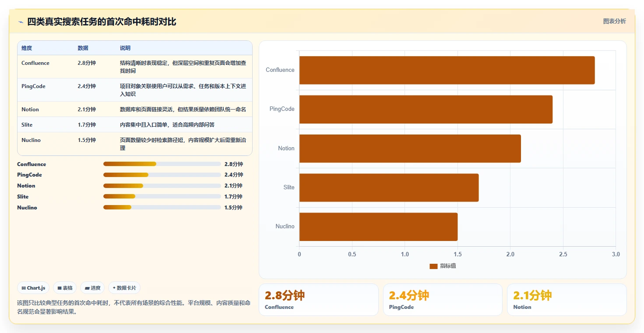
Task: Click the Confluence bar in the chart
Action: [447, 70]
